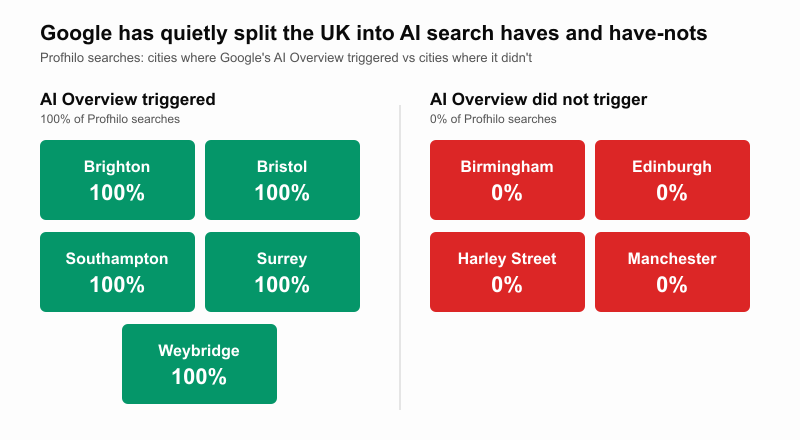Click the Weybridge card

pyautogui.click(x=199, y=364)
